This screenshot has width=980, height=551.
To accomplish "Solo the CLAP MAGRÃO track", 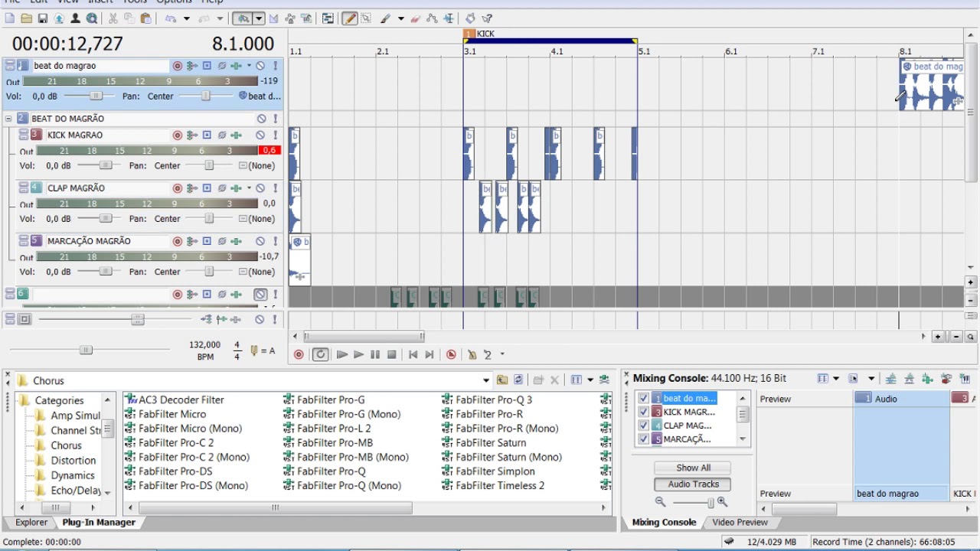I will pyautogui.click(x=276, y=187).
